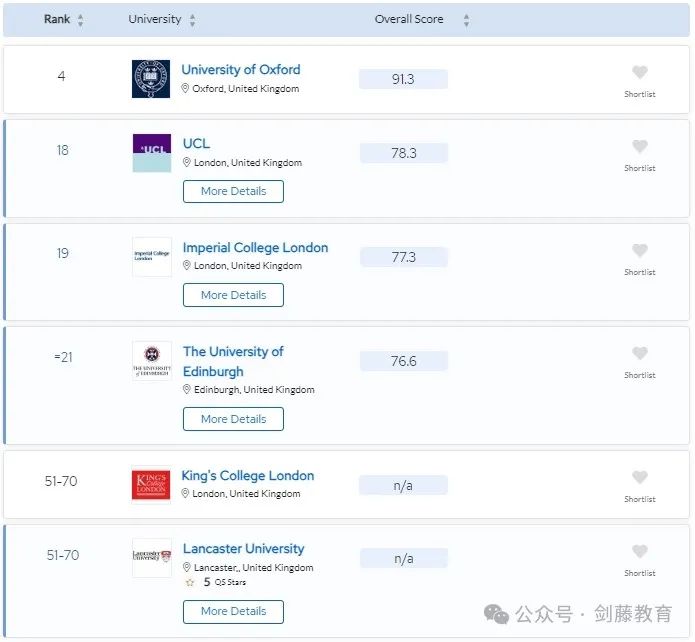Click Shortlist label in Oxford row
The width and height of the screenshot is (695, 642).
tap(640, 94)
